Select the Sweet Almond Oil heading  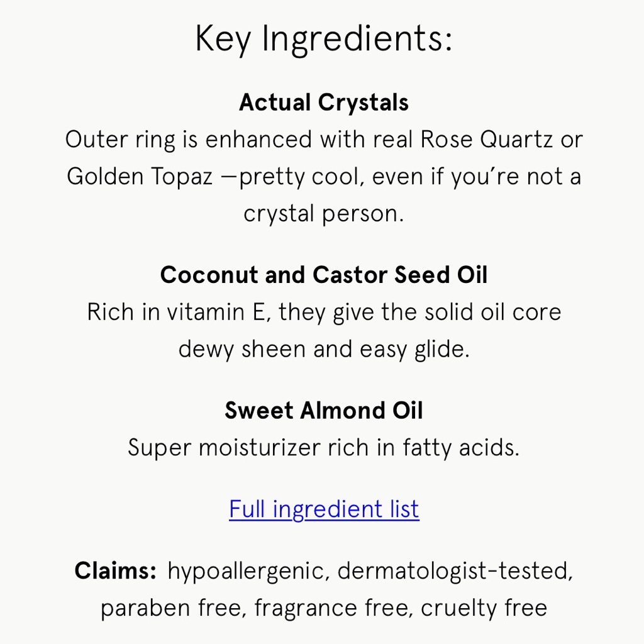(324, 410)
